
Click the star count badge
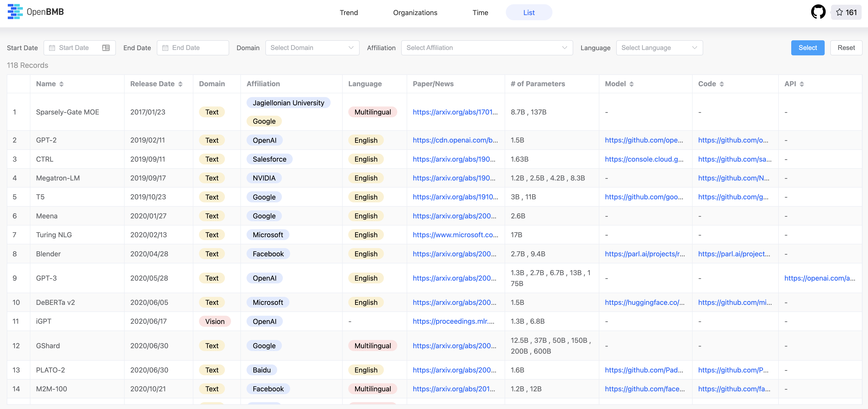pos(846,12)
